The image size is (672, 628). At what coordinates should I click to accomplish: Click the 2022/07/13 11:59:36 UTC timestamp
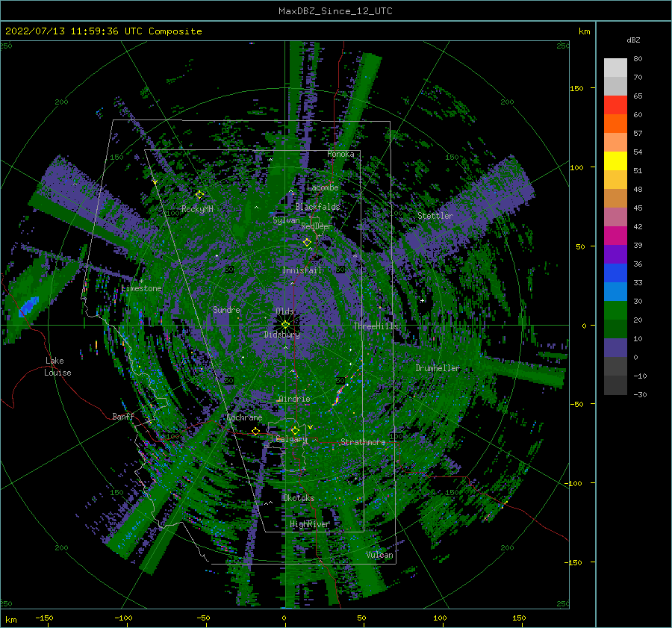pos(68,31)
